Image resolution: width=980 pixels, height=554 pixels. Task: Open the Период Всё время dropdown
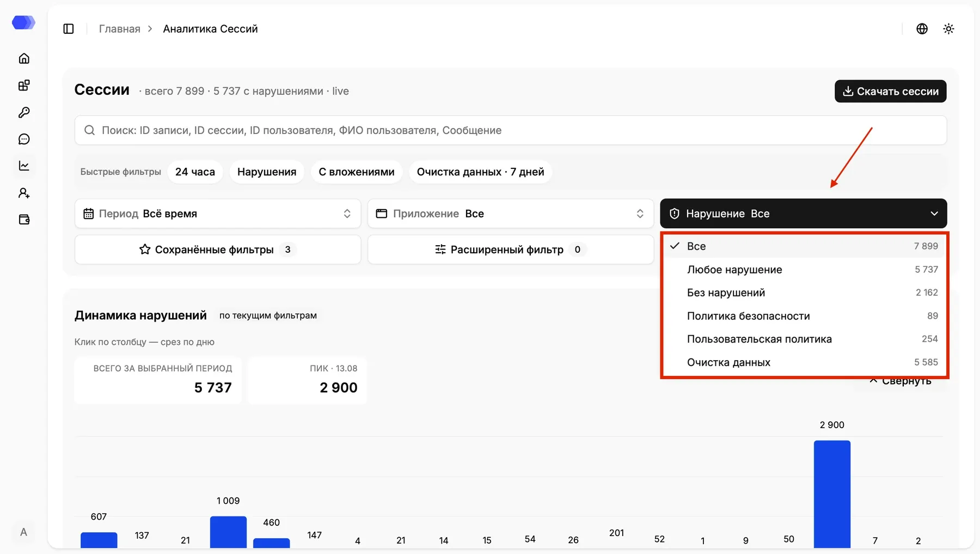click(x=218, y=214)
